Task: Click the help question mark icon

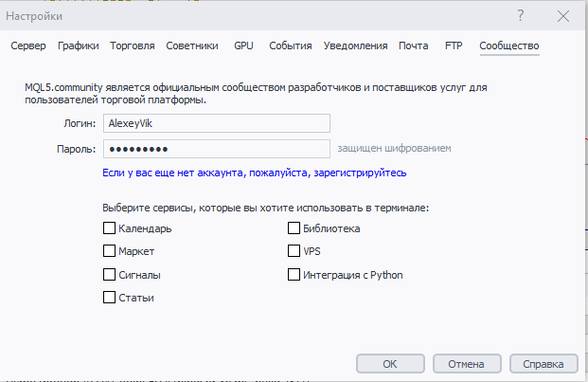Action: [x=521, y=18]
